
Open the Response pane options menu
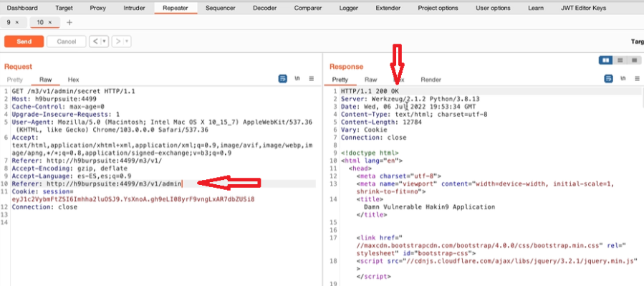(637, 79)
